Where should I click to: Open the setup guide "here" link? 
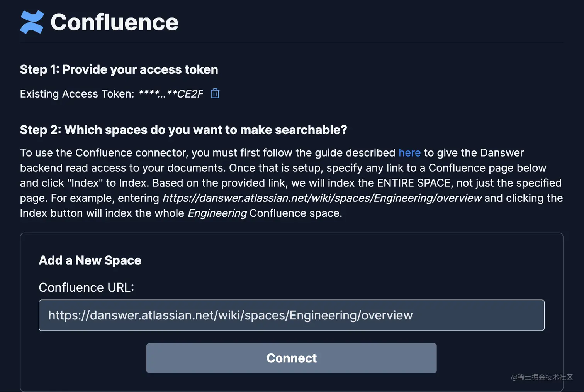pyautogui.click(x=409, y=153)
